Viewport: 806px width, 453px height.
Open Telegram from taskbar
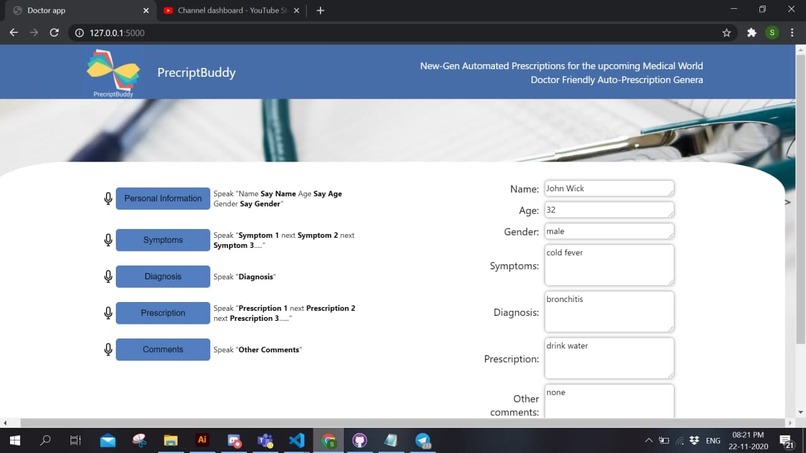coord(423,441)
